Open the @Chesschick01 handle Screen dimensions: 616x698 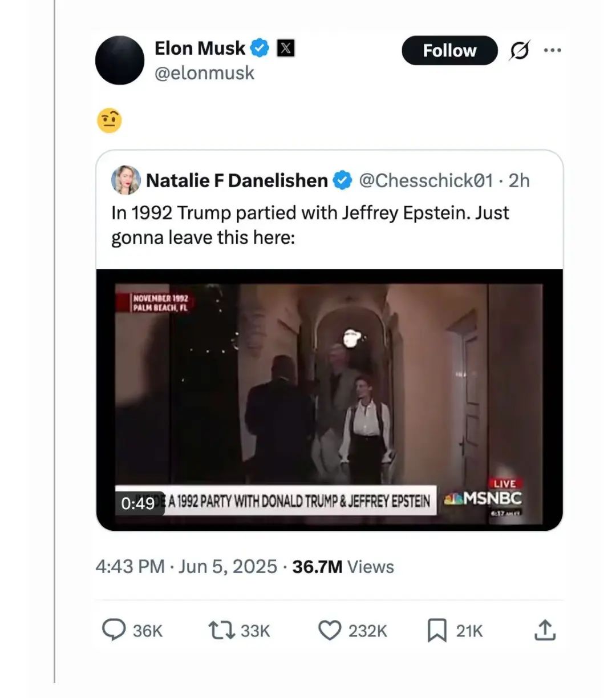point(425,180)
